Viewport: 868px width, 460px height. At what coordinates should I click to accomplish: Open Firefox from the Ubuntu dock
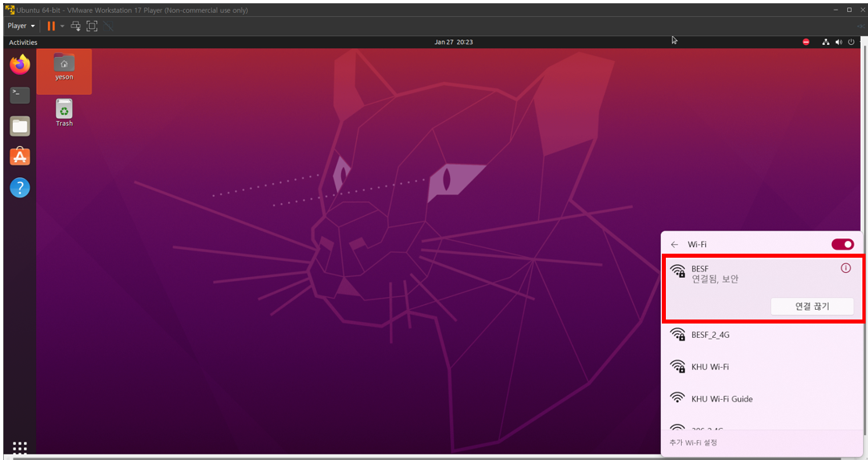(x=20, y=64)
